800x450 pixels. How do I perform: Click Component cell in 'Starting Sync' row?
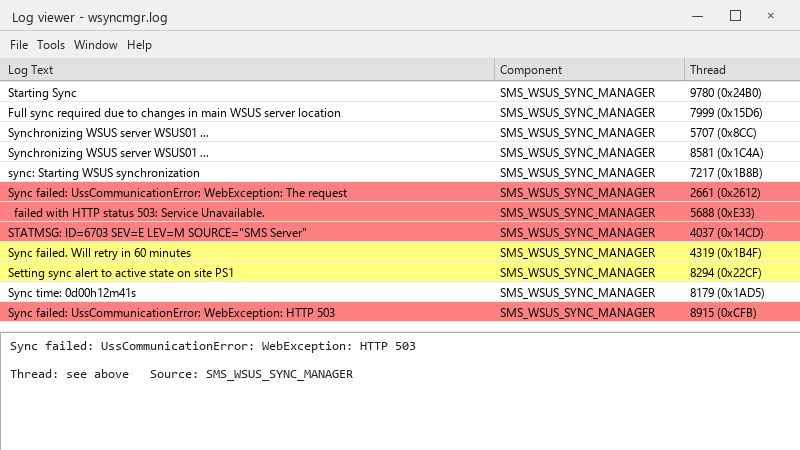[x=577, y=93]
